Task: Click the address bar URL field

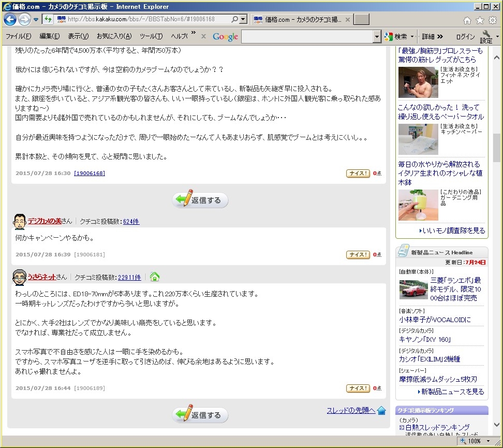Action: (141, 19)
